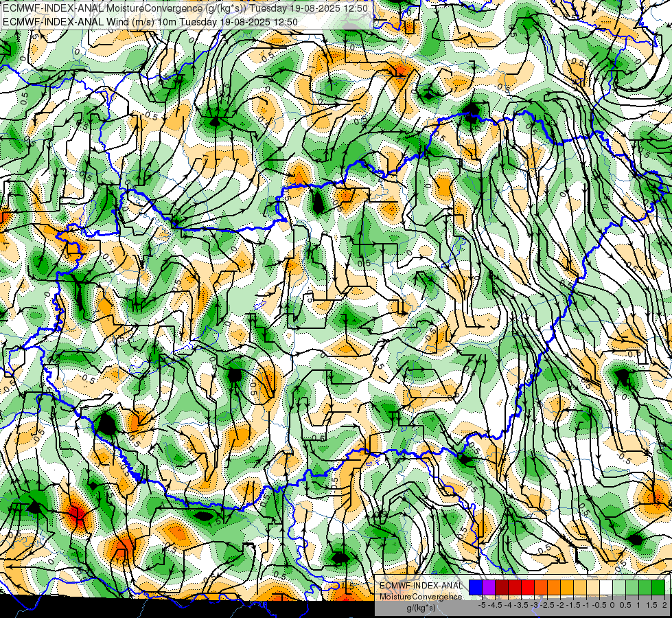Screen dimensions: 672x618
Task: Click the legend -1.5 tick label
Action: click(573, 605)
